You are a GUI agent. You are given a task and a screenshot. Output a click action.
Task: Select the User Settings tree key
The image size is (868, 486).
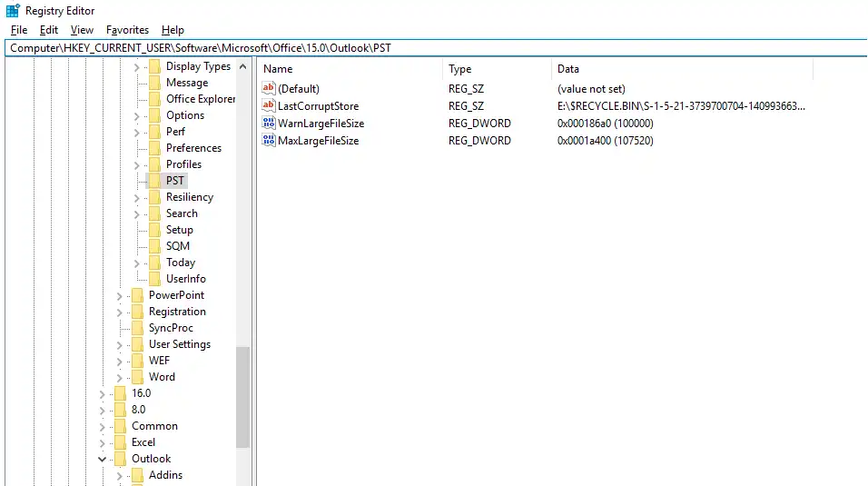coord(180,344)
